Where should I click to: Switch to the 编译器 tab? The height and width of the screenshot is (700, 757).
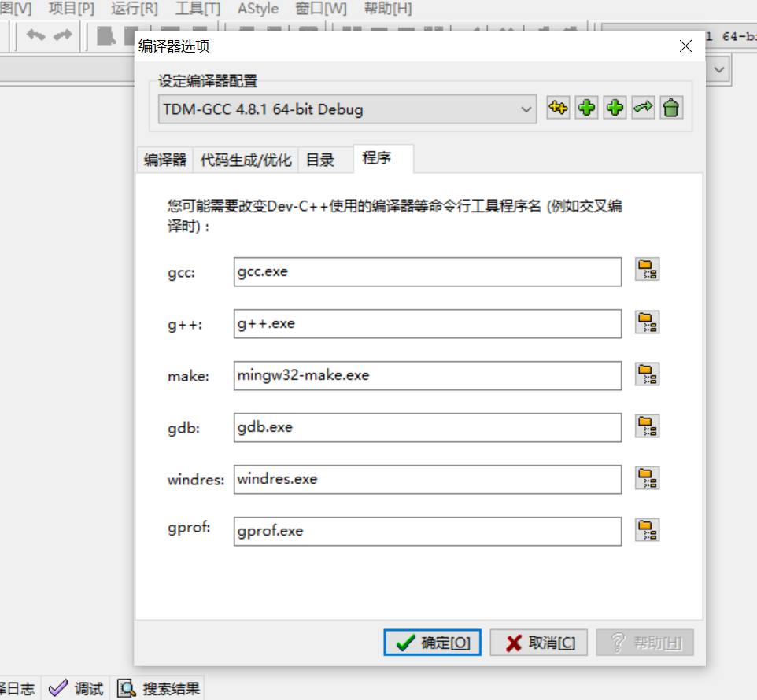point(164,159)
